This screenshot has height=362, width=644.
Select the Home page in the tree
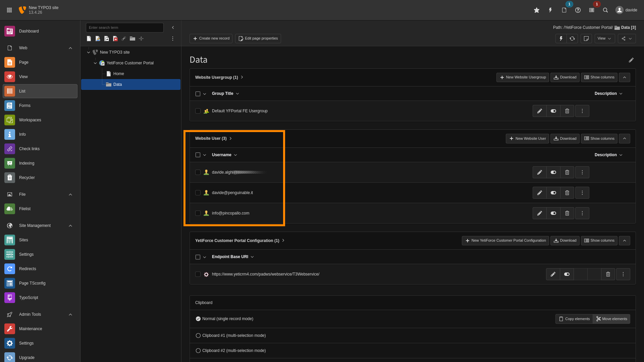pyautogui.click(x=118, y=74)
